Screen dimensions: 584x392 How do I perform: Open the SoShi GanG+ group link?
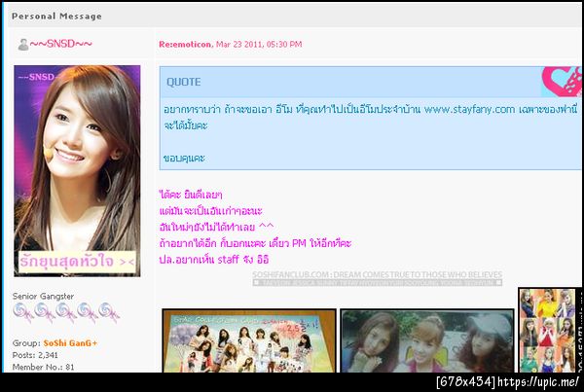tap(70, 343)
